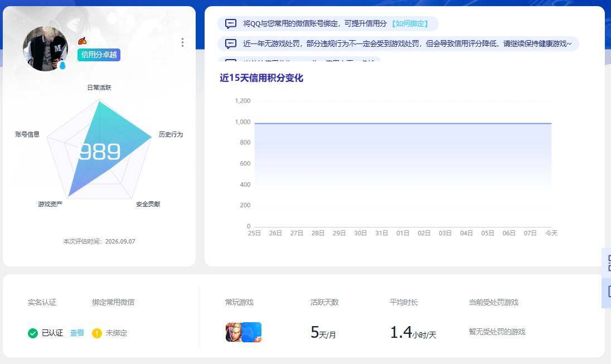Click the 01日 x-axis date

pyautogui.click(x=403, y=233)
